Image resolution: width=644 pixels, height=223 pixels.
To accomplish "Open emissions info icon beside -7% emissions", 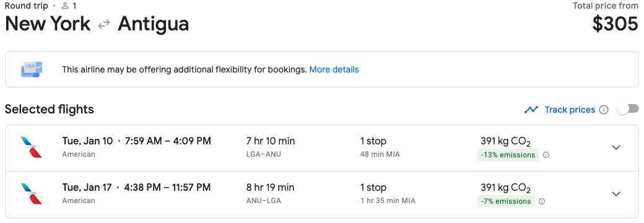I will (x=542, y=202).
